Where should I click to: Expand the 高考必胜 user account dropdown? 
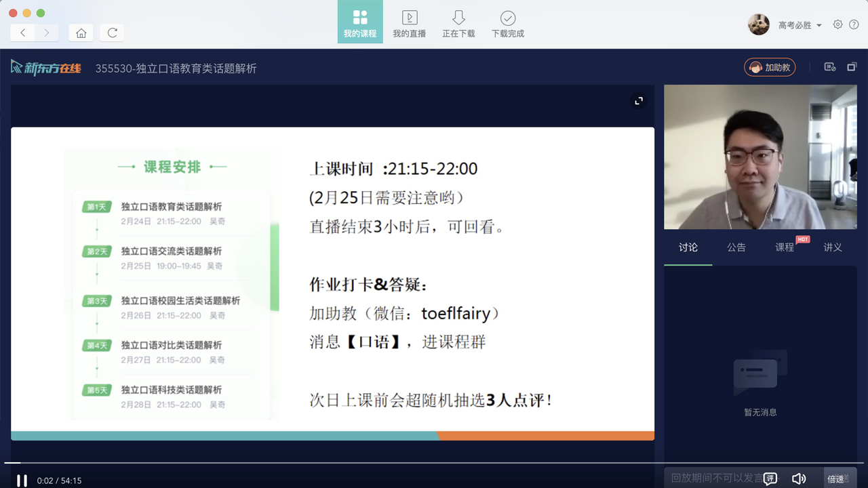tap(799, 25)
